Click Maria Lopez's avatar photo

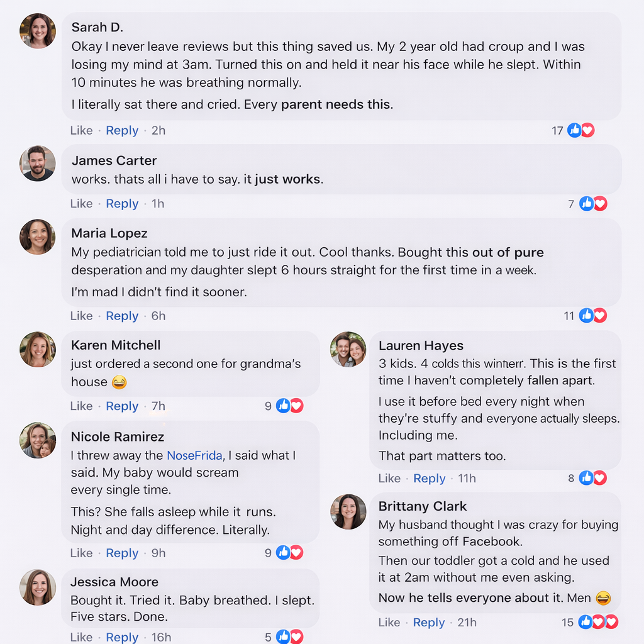[38, 237]
